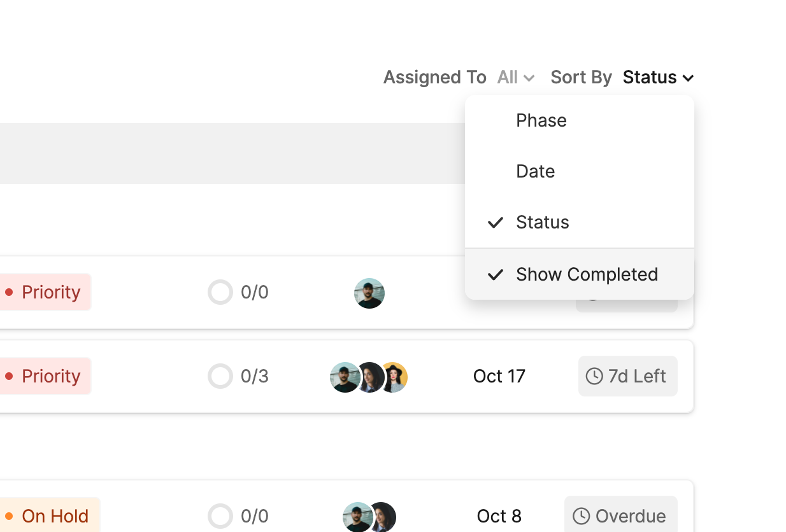Collapse the Sort By Status dropdown
The height and width of the screenshot is (532, 786).
coord(658,78)
